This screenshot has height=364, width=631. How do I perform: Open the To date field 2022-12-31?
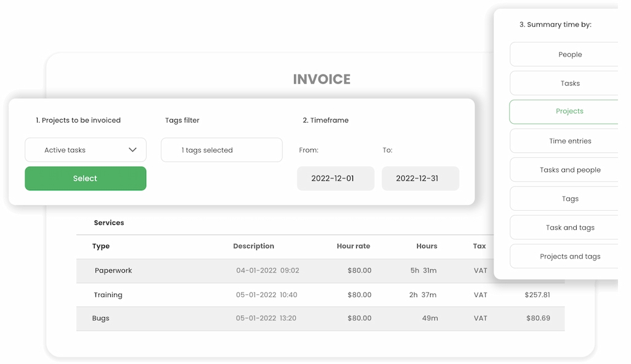tap(420, 178)
